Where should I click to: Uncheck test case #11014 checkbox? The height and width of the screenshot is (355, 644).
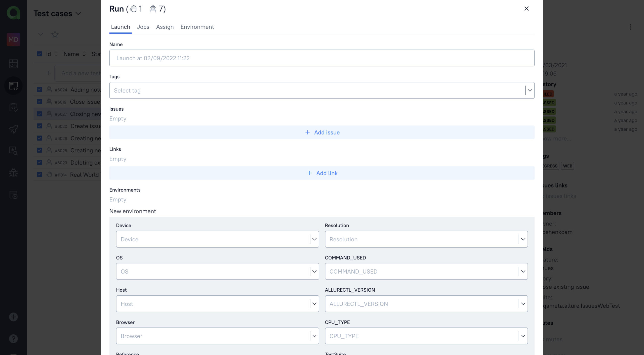pyautogui.click(x=39, y=174)
